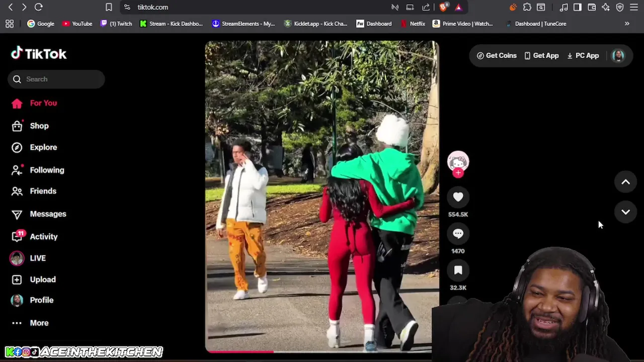Viewport: 644px width, 362px height.
Task: Open Shop in the sidebar
Action: click(31, 126)
